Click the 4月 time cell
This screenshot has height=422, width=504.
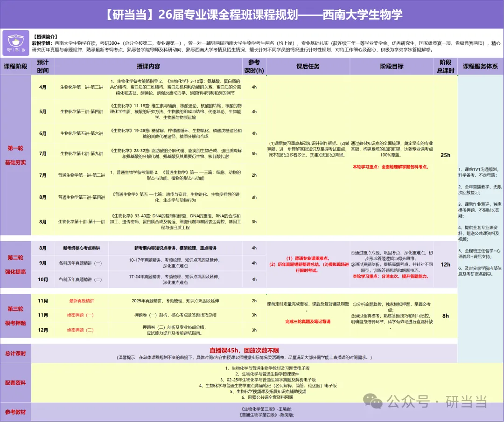[43, 87]
